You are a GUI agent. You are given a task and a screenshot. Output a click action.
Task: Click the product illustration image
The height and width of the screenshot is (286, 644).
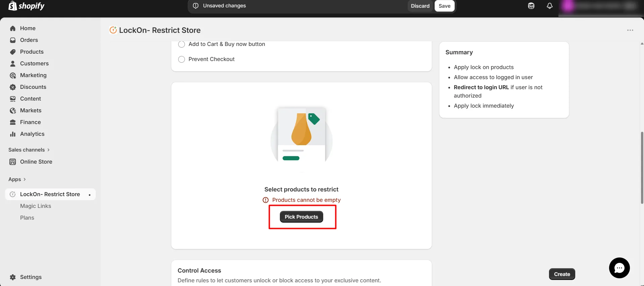[x=301, y=135]
